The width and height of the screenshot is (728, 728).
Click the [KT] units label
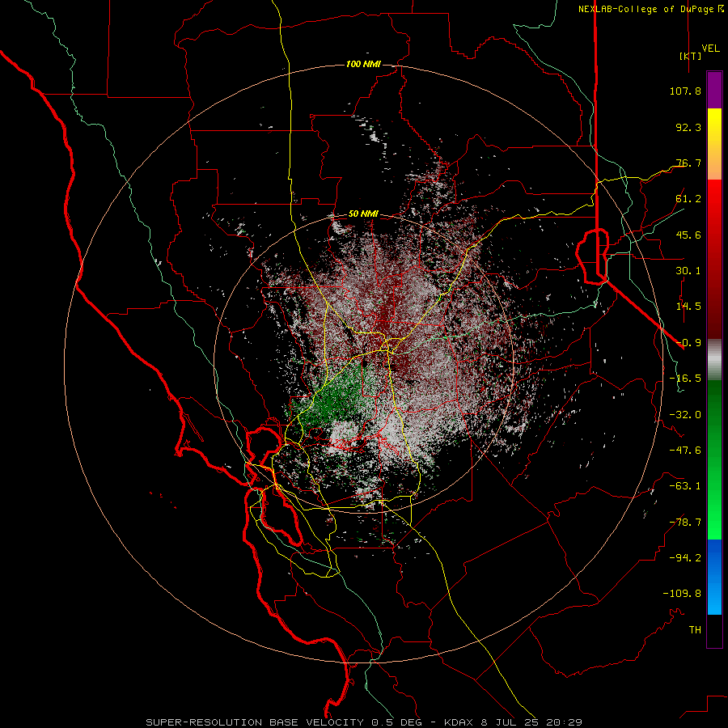pyautogui.click(x=691, y=56)
